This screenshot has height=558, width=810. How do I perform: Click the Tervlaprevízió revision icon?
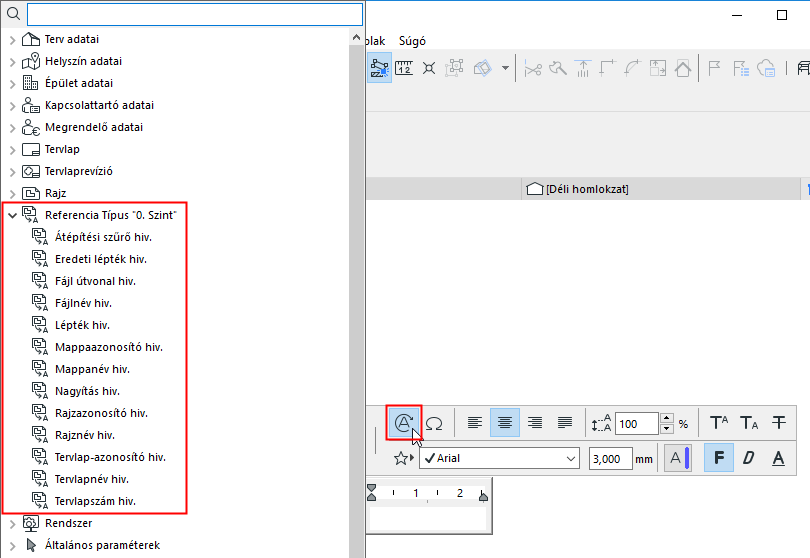coord(31,171)
